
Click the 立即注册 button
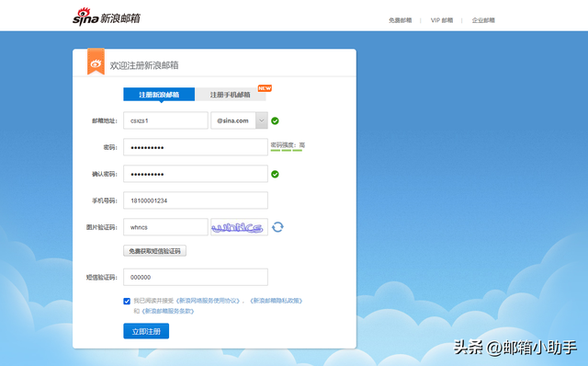146,331
